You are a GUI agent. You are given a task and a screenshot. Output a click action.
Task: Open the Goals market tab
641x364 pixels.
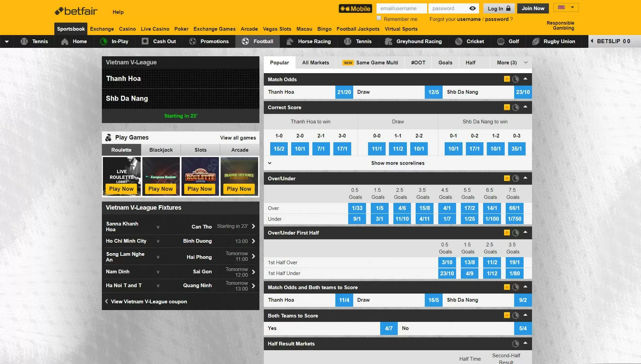445,62
